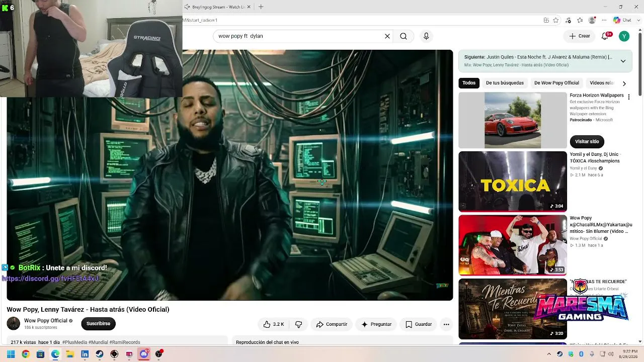
Task: Select De Wow Popy Official chip
Action: (x=556, y=83)
